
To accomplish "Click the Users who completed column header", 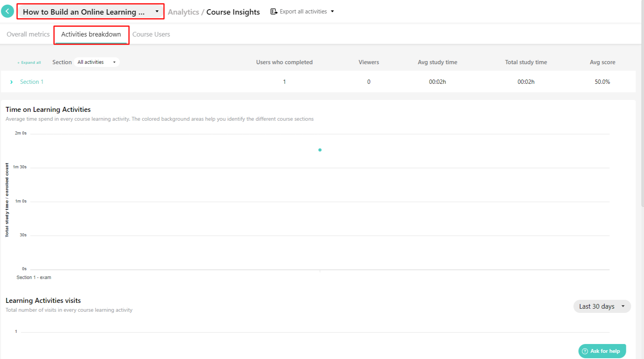I will coord(284,62).
